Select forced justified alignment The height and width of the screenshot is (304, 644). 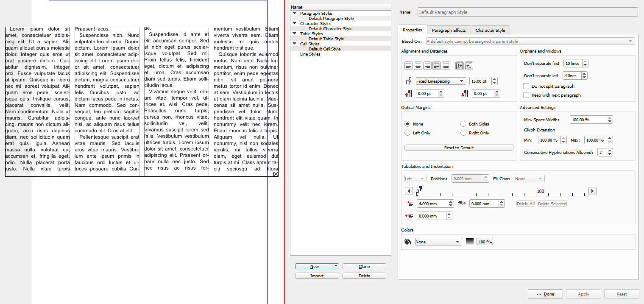[446, 66]
